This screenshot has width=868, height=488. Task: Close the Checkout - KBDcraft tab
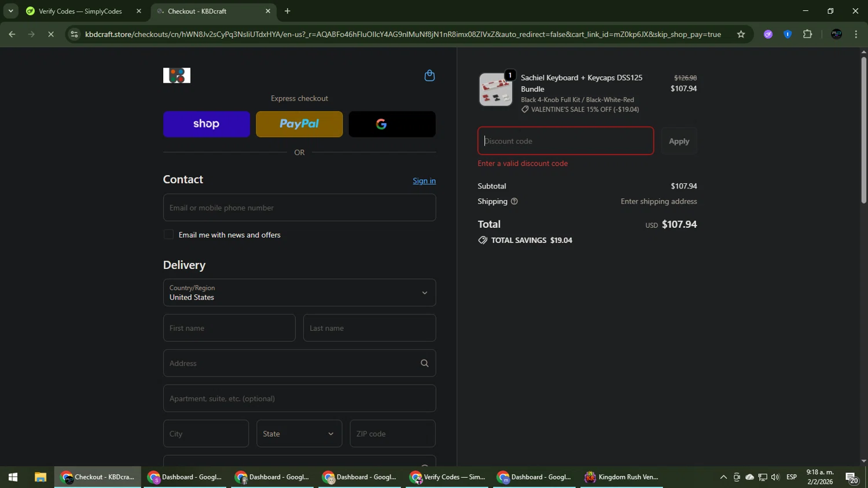click(x=267, y=11)
